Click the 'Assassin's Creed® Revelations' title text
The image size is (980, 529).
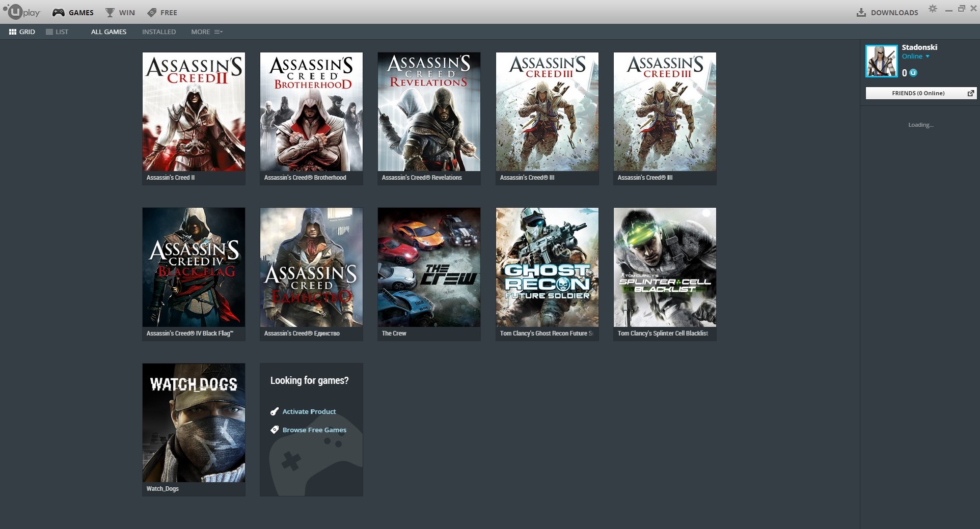[422, 178]
